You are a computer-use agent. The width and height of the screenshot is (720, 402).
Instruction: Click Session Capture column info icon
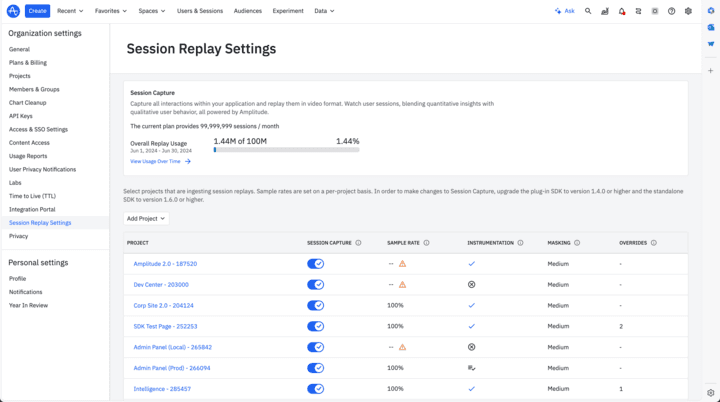click(359, 243)
